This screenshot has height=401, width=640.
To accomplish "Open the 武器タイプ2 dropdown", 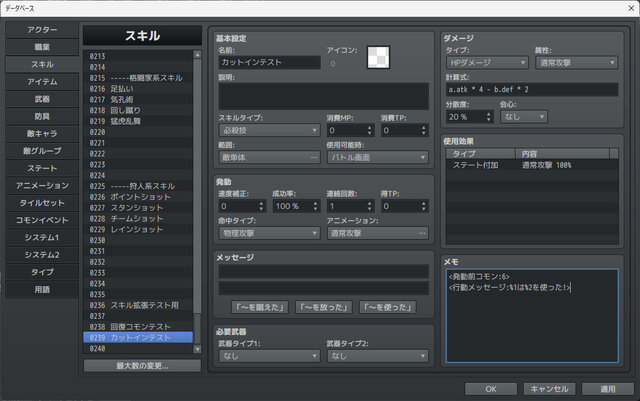I will pos(378,356).
